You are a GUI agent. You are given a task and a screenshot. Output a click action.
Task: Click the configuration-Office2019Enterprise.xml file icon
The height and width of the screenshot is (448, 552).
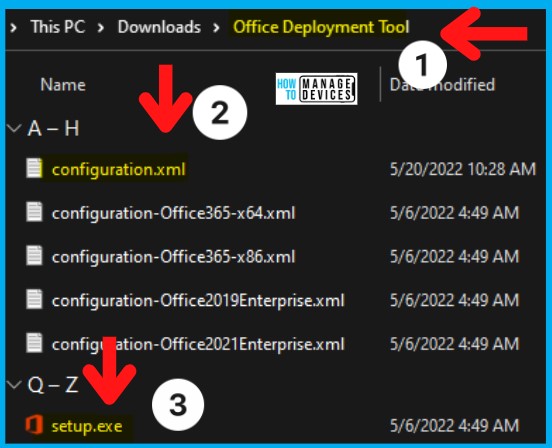(x=34, y=299)
